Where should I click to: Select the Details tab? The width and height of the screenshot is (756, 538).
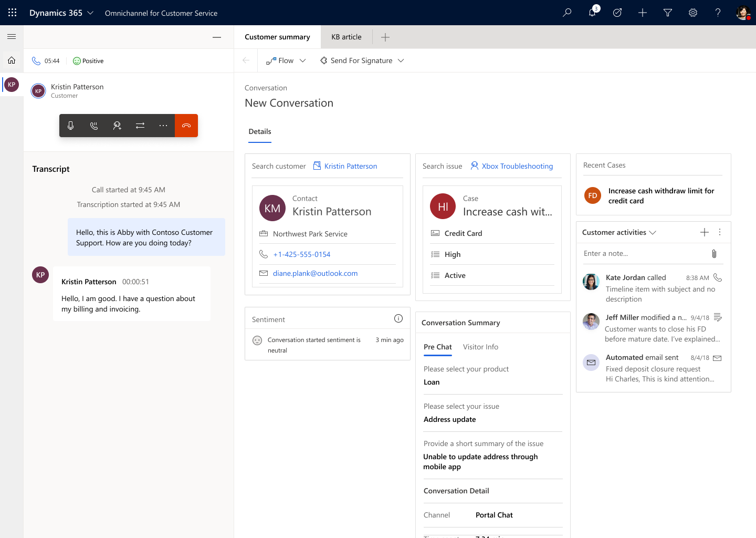pyautogui.click(x=260, y=132)
